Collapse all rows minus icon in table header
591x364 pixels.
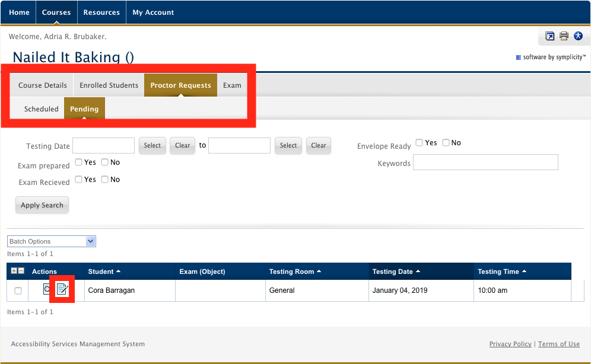tap(21, 271)
